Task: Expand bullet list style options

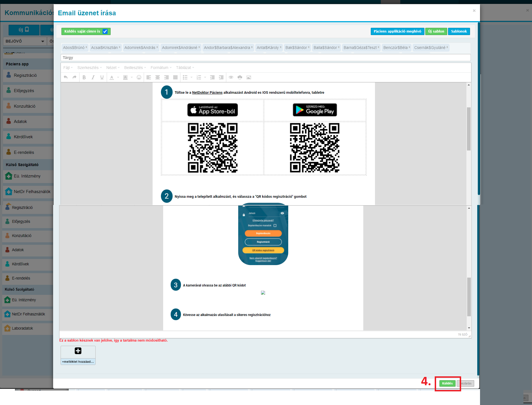Action: tap(192, 77)
